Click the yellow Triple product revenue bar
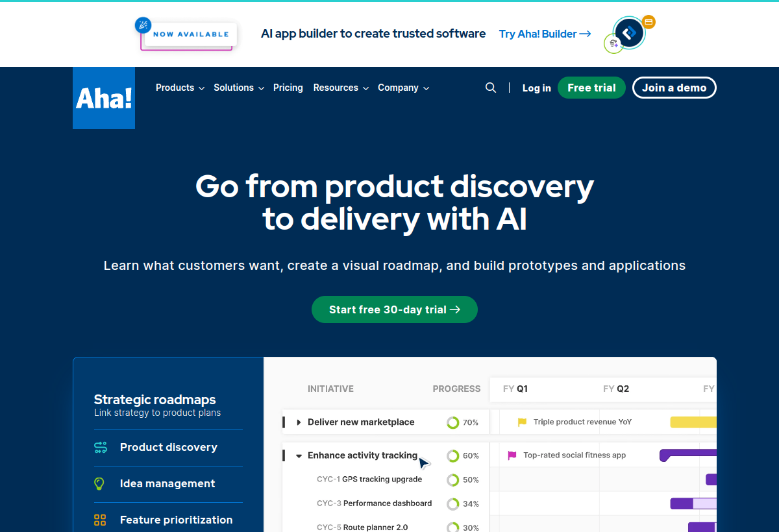This screenshot has height=532, width=779. (693, 422)
